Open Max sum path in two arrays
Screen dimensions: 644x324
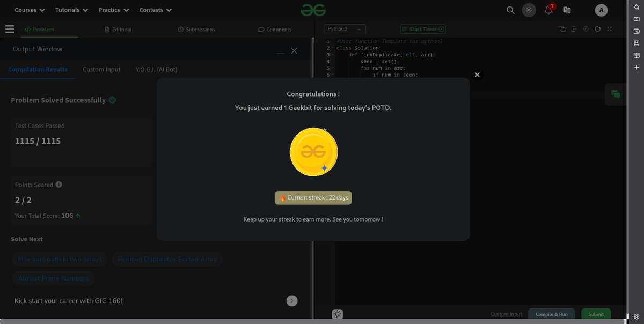tap(60, 260)
